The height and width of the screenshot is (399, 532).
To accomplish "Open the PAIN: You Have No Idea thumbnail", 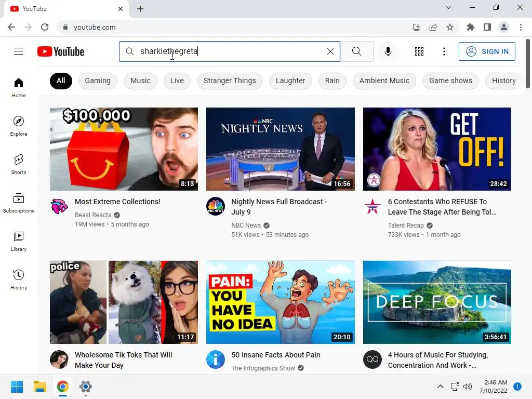I will 281,302.
